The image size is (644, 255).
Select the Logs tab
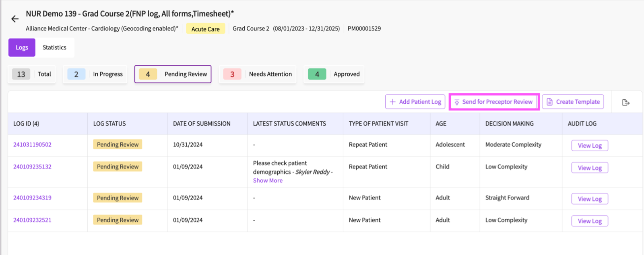(22, 47)
